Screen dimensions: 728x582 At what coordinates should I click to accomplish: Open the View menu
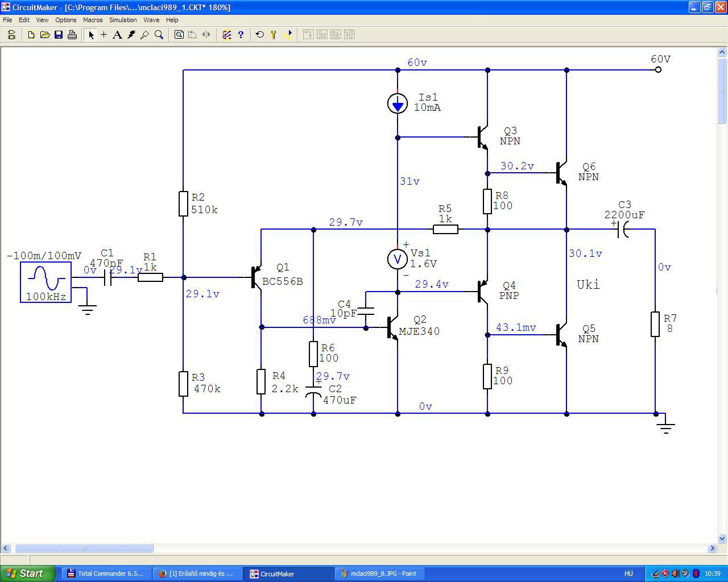click(x=42, y=20)
